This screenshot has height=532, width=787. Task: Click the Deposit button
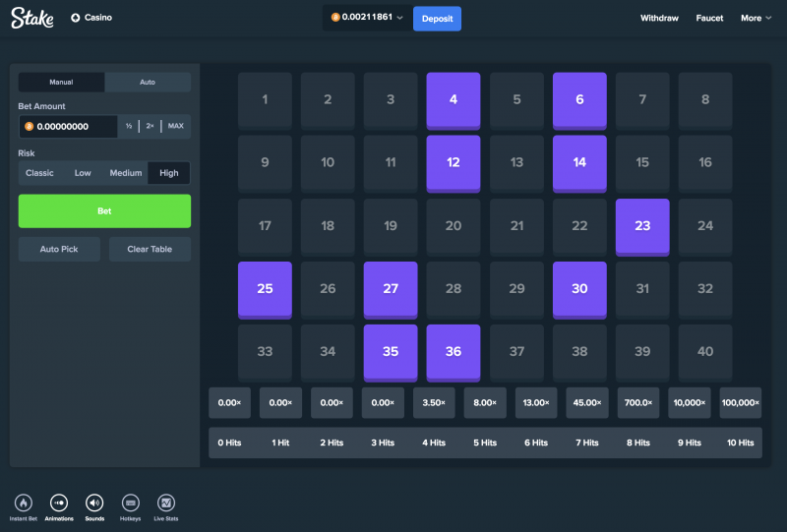[x=437, y=19]
